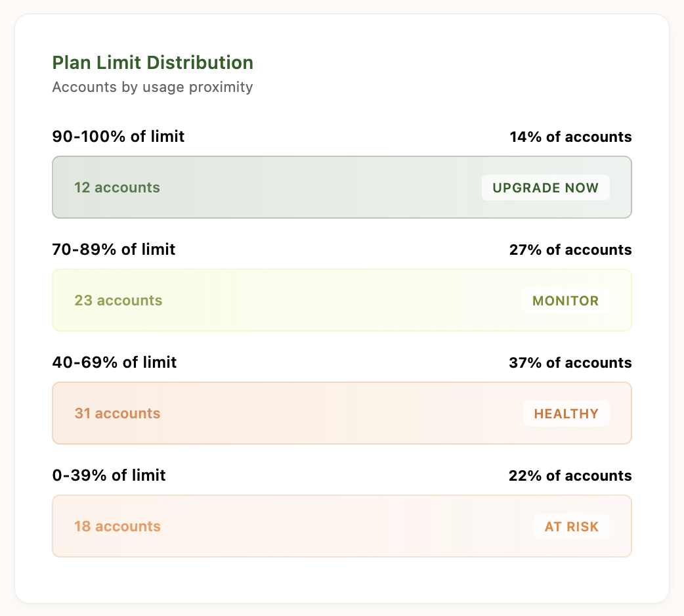The width and height of the screenshot is (684, 616).
Task: Select the "70-89% of limit" label
Action: point(114,250)
